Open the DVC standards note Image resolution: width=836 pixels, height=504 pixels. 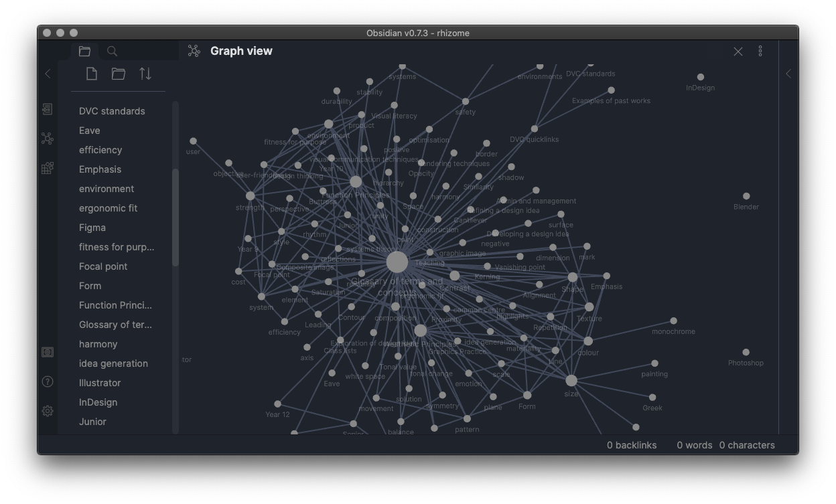[111, 110]
